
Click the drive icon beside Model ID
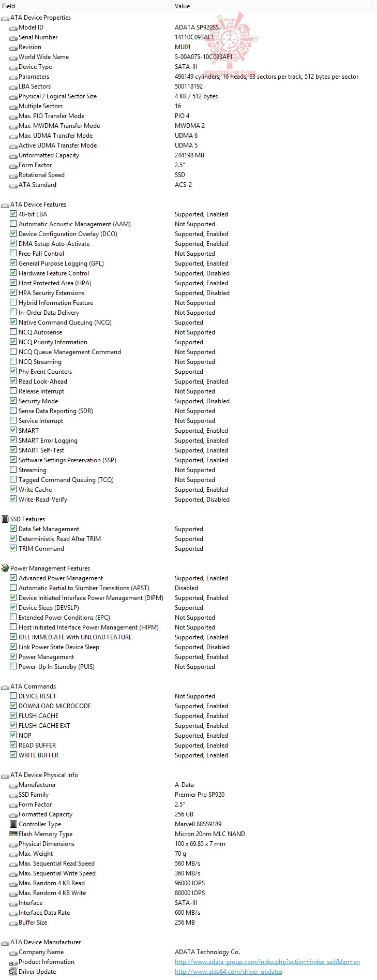click(x=13, y=27)
